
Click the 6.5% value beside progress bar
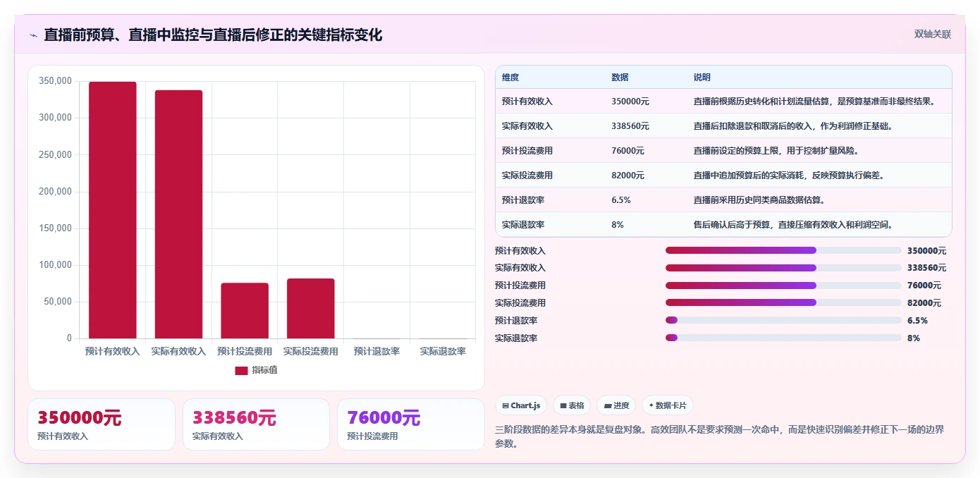click(x=917, y=320)
